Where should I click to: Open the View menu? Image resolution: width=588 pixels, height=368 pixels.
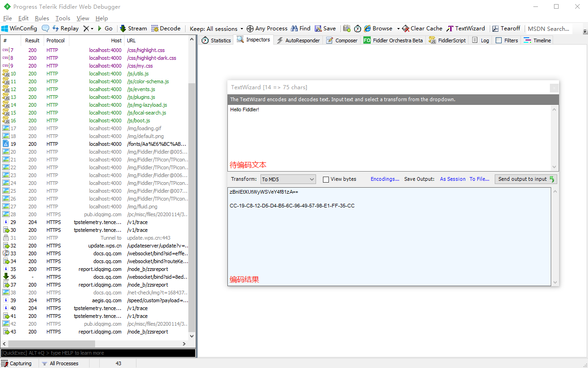[x=83, y=18]
